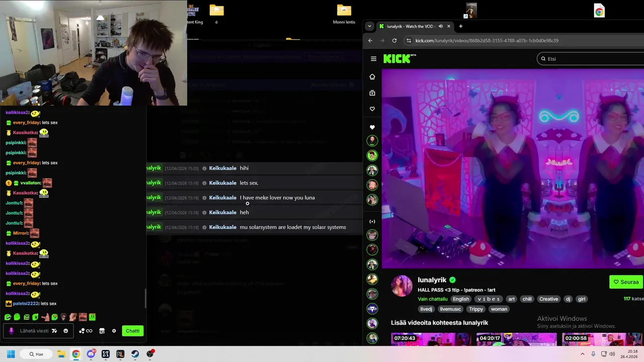The height and width of the screenshot is (362, 644).
Task: Click the username paletsi2222 in chat
Action: pyautogui.click(x=26, y=304)
